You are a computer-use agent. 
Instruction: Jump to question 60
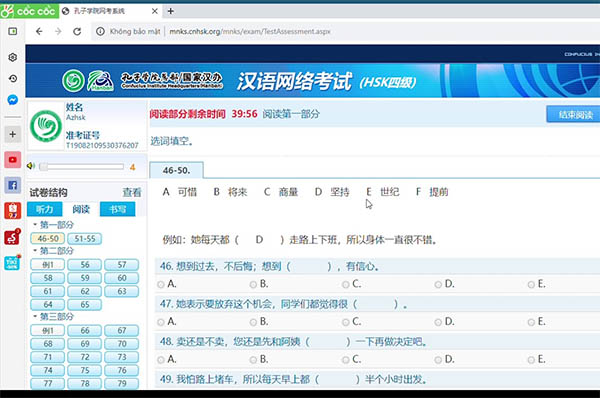pos(122,278)
